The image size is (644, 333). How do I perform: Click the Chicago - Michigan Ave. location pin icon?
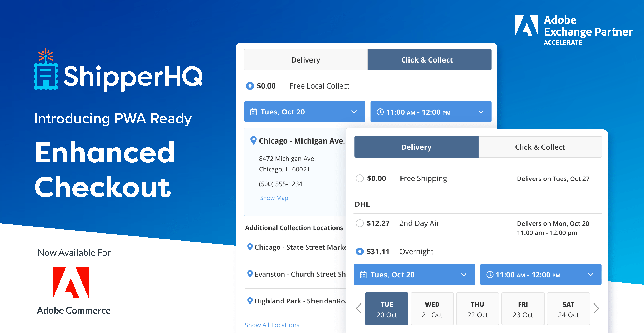253,140
